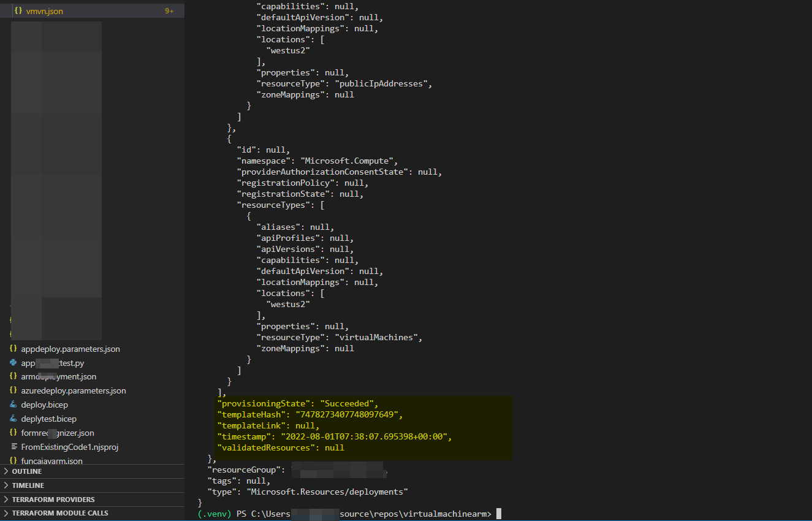This screenshot has height=521, width=812.
Task: Place cursor at terminal prompt input
Action: [x=499, y=514]
